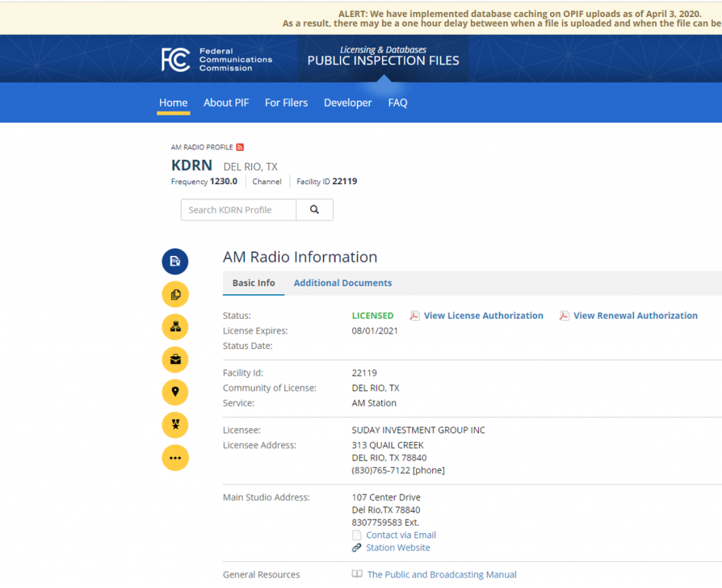722x588 pixels.
Task: Open the ownership hierarchy sidebar icon
Action: click(175, 327)
